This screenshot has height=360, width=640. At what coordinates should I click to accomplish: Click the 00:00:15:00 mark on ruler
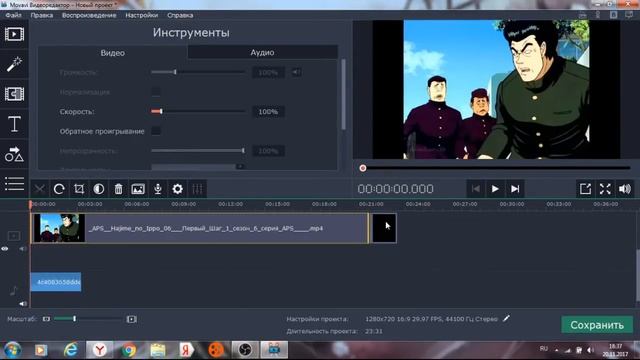277,204
